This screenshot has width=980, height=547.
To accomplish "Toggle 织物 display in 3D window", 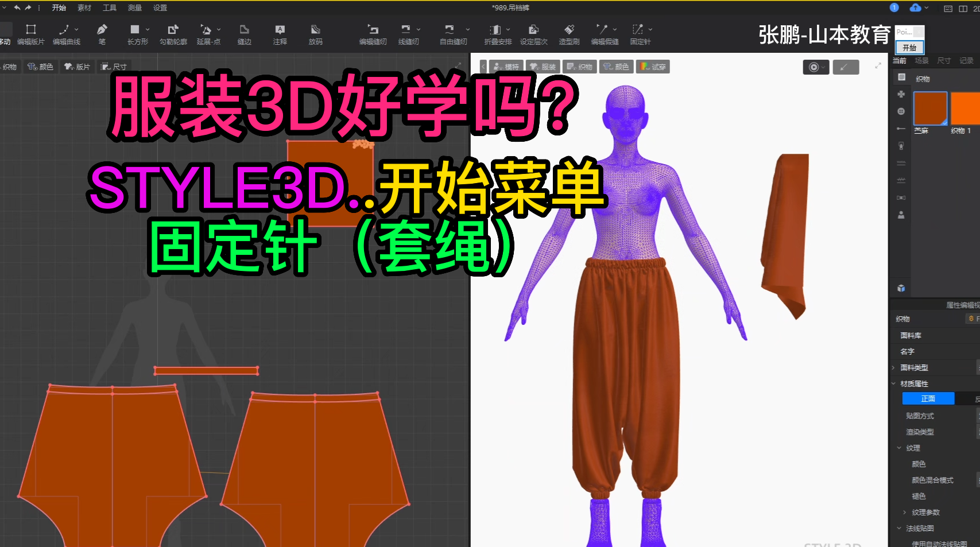I will (x=579, y=67).
